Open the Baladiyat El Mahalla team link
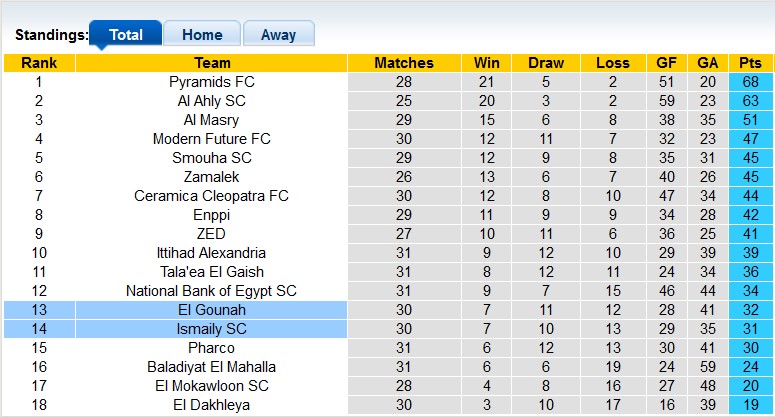This screenshot has width=775, height=417. 211,367
